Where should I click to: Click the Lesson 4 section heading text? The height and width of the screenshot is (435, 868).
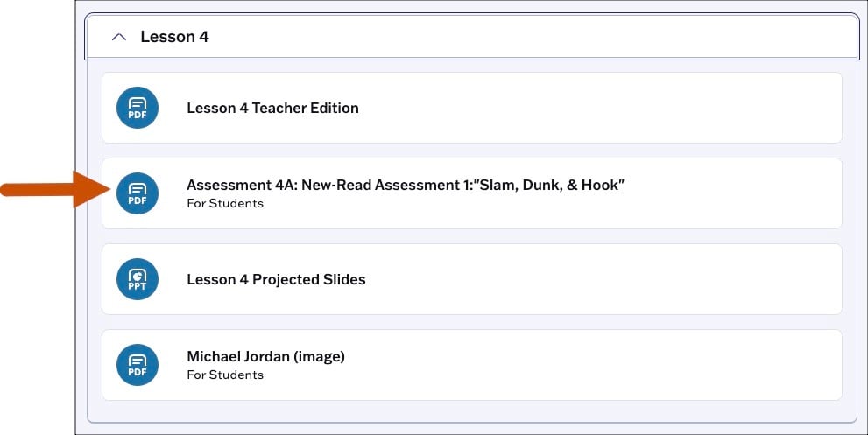tap(174, 38)
